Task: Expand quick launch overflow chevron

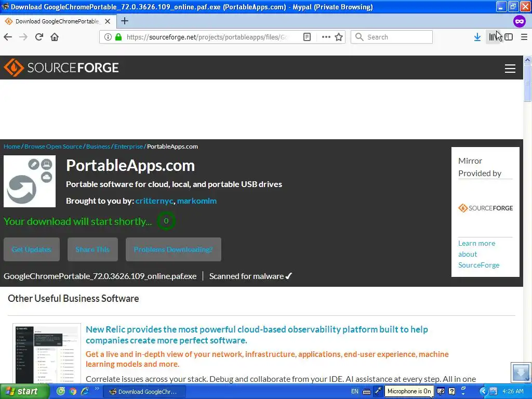Action: pos(96,389)
